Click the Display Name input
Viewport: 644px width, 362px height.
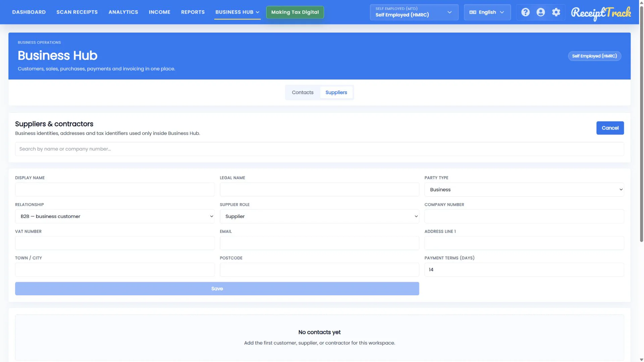pyautogui.click(x=115, y=190)
